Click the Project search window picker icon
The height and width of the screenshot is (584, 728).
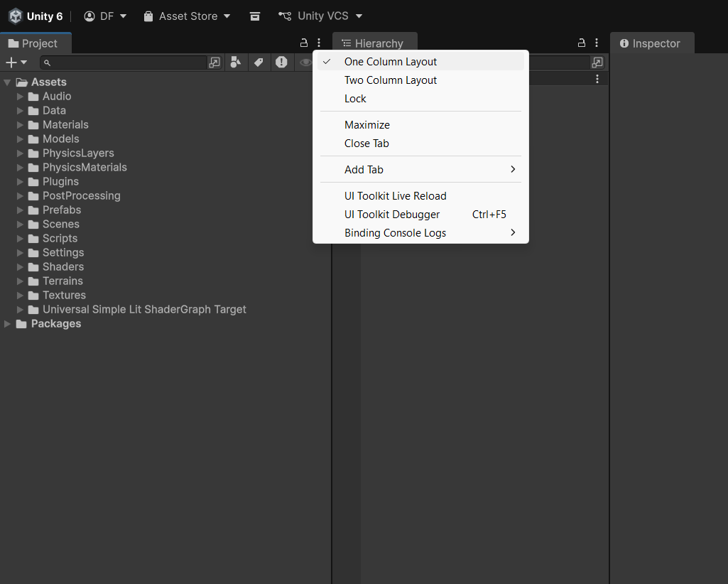(214, 63)
